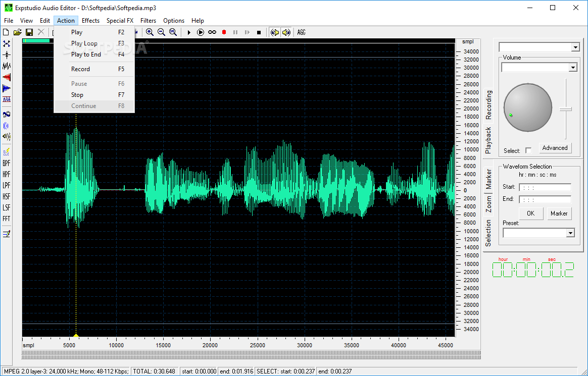
Task: Open the Volume source dropdown
Action: (573, 68)
